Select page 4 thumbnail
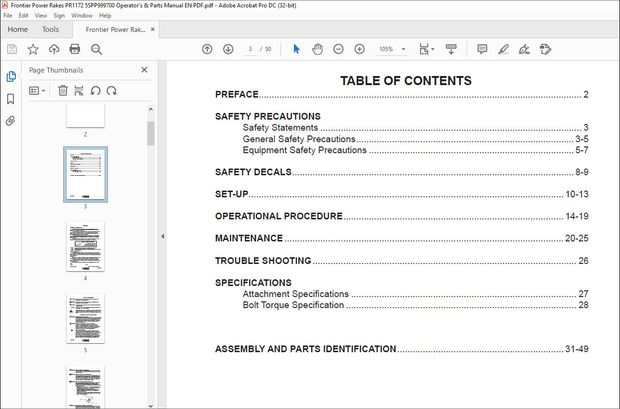This screenshot has height=409, width=620. (x=85, y=246)
